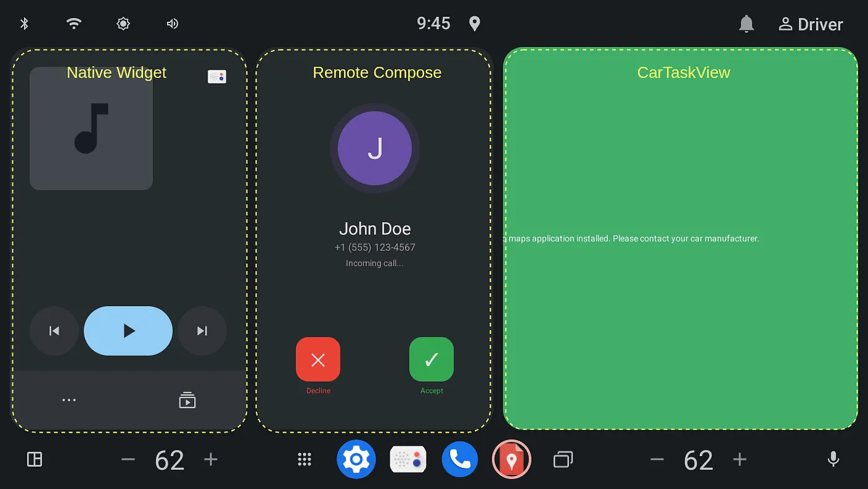Skip to next track

pyautogui.click(x=202, y=331)
